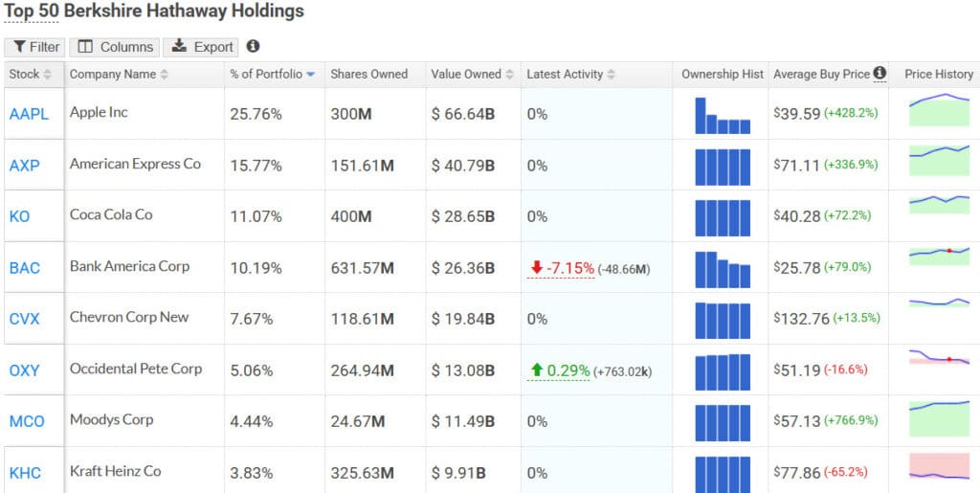980x493 pixels.
Task: Open Moodys price history sparkline
Action: (939, 419)
